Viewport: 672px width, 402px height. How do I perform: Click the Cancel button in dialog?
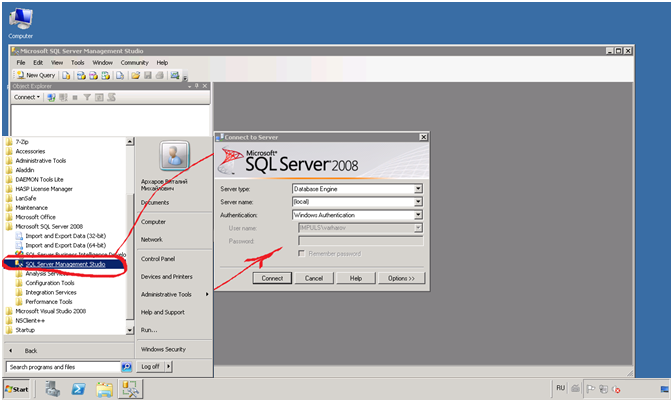(314, 279)
